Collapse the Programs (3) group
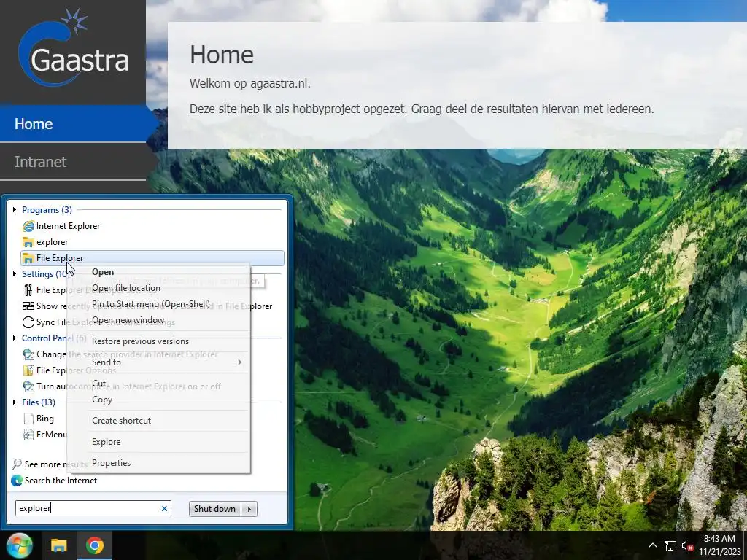Screen dimensions: 747x560 pos(15,210)
